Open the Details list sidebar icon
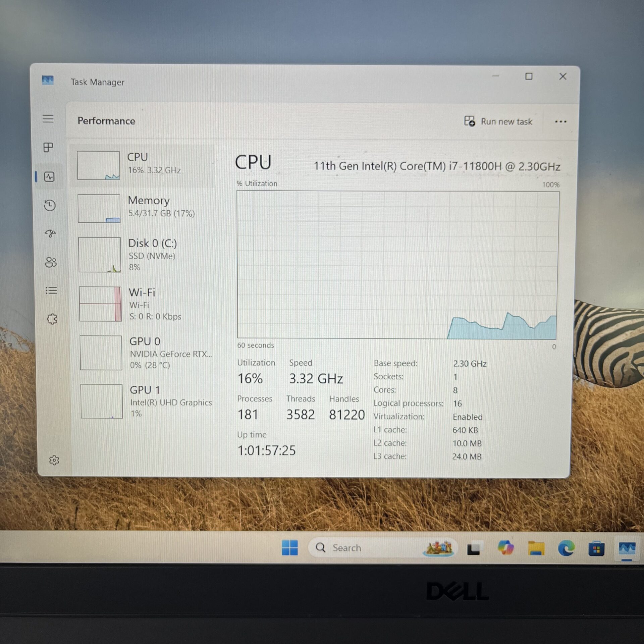 coord(51,290)
